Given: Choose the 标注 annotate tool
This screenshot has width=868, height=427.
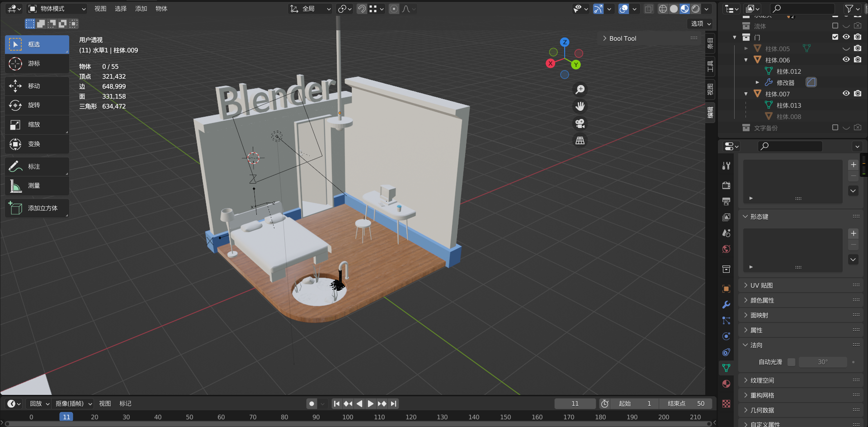Looking at the screenshot, I should (x=37, y=166).
